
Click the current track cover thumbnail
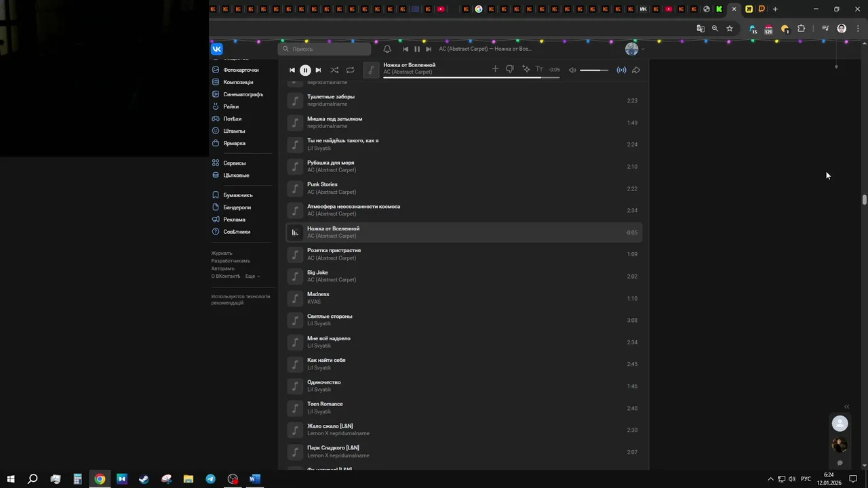(x=371, y=70)
